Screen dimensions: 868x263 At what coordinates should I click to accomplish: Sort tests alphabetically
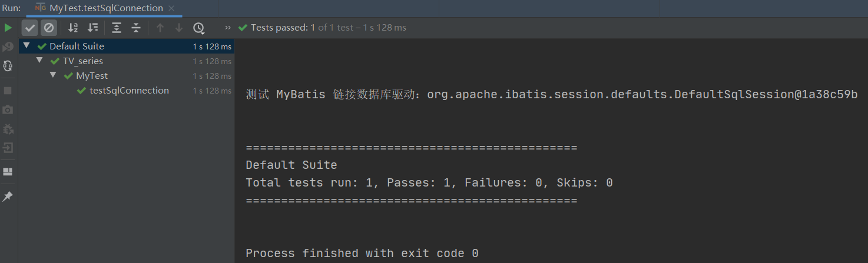(73, 28)
